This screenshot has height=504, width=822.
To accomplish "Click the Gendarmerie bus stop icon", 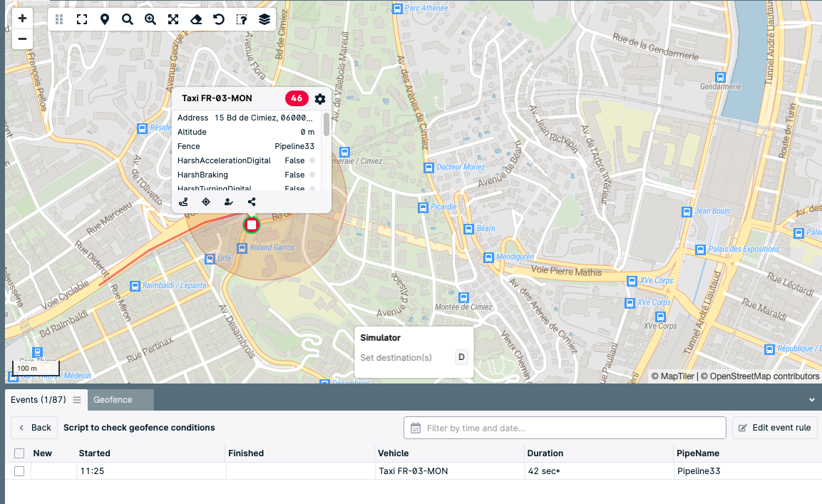I will (720, 77).
